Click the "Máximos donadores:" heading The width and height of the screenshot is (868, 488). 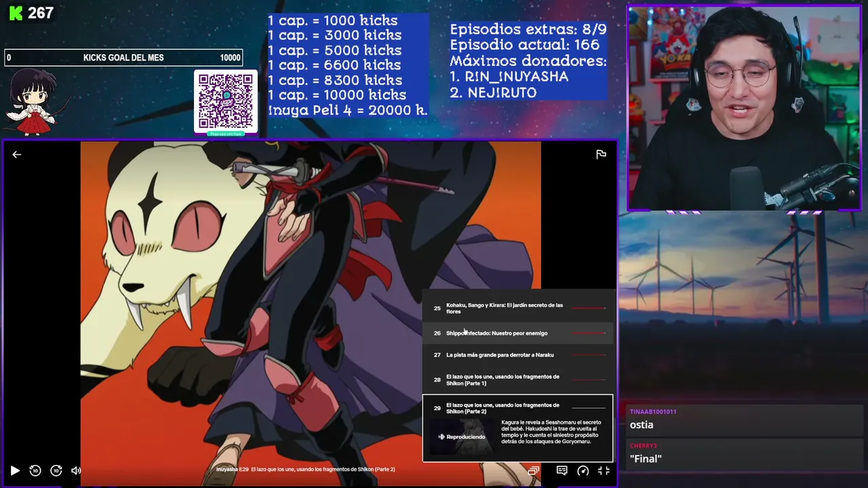[x=528, y=61]
